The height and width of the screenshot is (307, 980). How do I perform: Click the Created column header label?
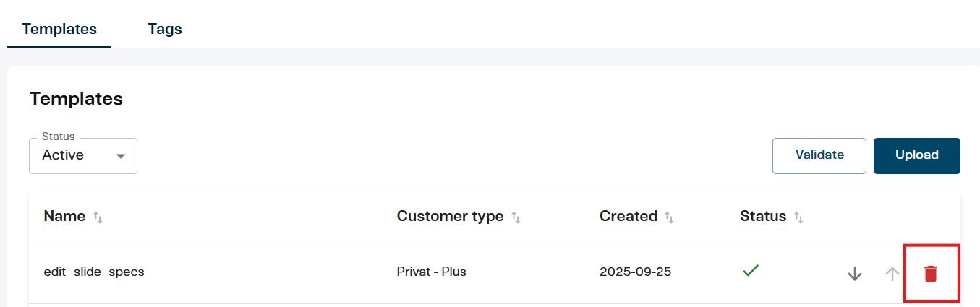click(x=628, y=216)
